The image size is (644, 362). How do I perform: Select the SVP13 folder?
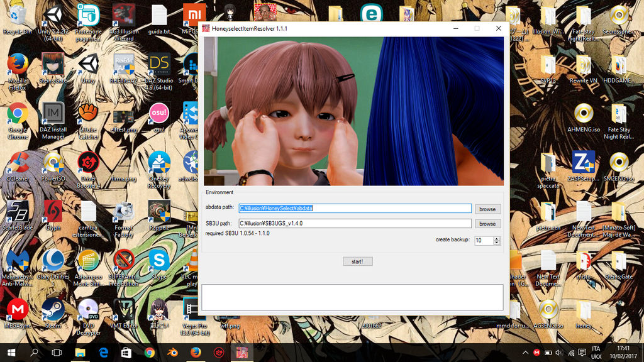pos(548,68)
